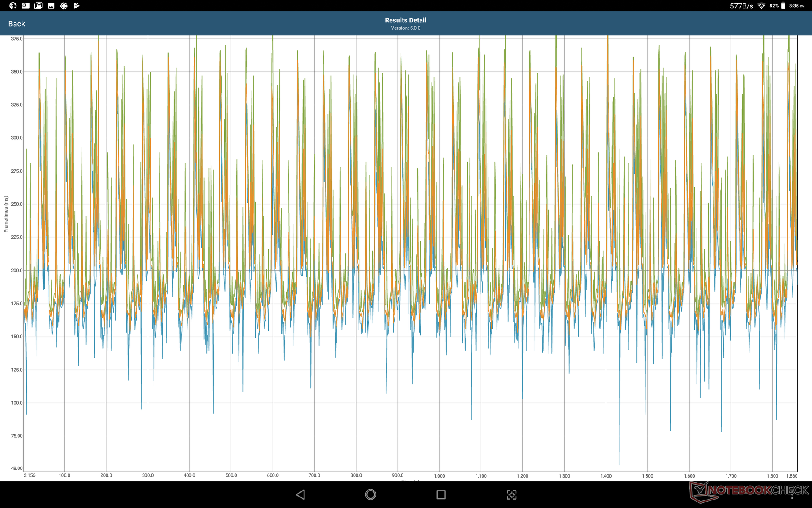This screenshot has width=812, height=508.
Task: Tap the 500.0 mark on time axis
Action: point(231,475)
